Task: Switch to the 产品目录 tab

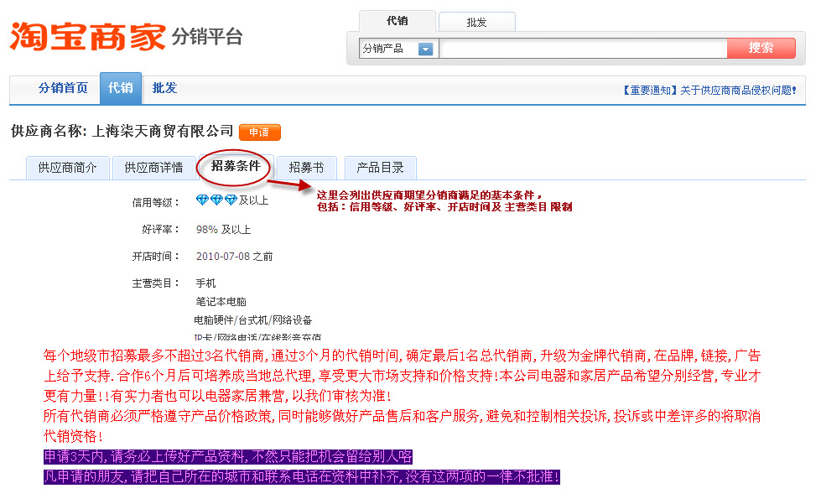Action: click(380, 168)
